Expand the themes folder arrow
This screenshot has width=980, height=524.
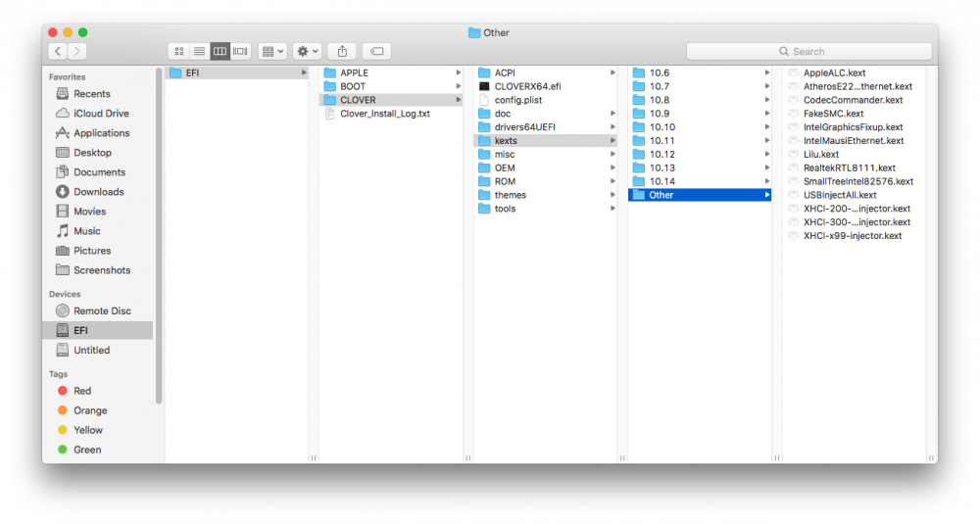coord(612,195)
